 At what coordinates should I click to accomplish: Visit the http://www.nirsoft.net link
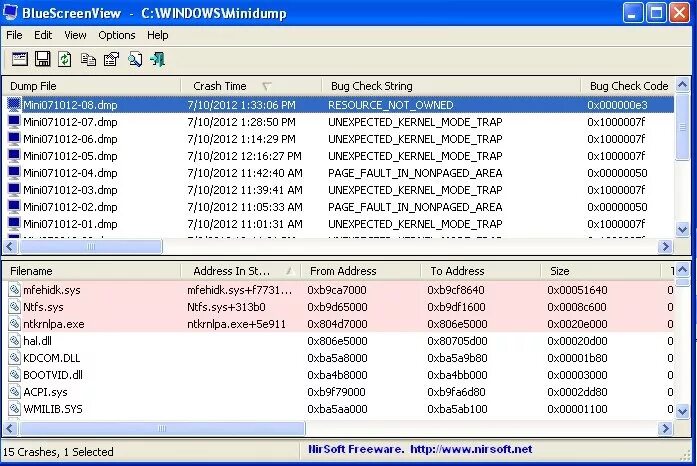pyautogui.click(x=471, y=449)
